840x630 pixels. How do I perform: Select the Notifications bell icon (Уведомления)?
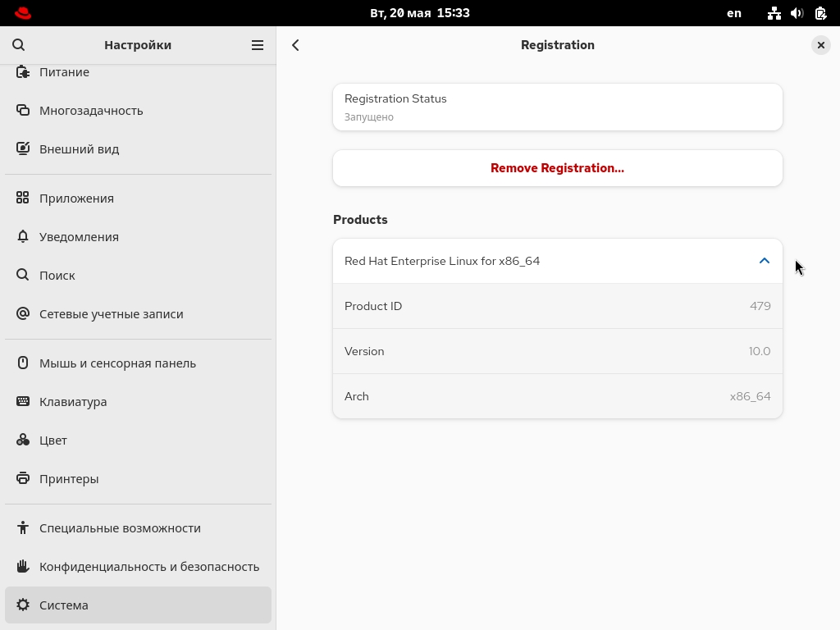(23, 236)
